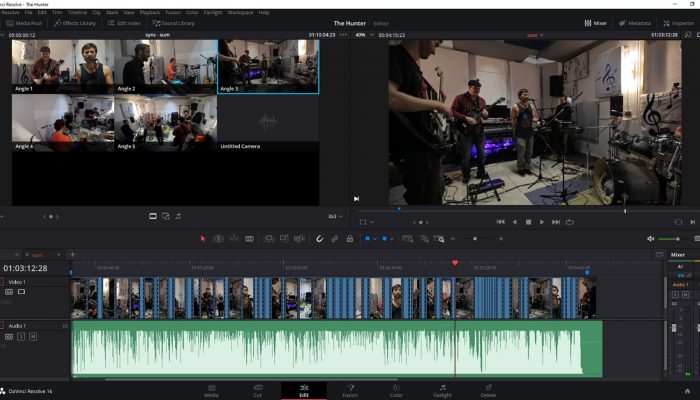Switch to the Fairlight page tab
This screenshot has height=400, width=700.
(442, 391)
